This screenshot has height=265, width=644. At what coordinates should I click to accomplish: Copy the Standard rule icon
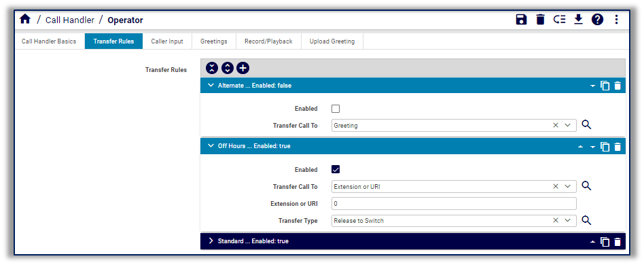605,242
